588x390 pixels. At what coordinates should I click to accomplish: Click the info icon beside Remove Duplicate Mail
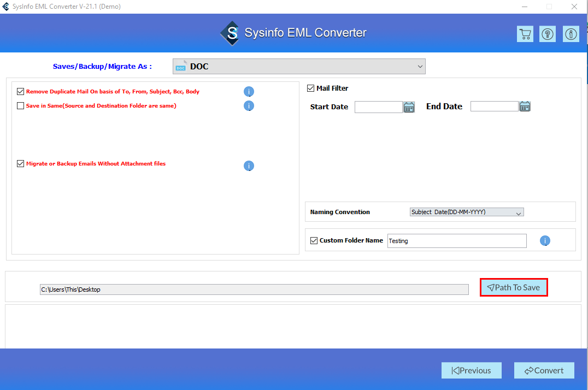coord(249,91)
